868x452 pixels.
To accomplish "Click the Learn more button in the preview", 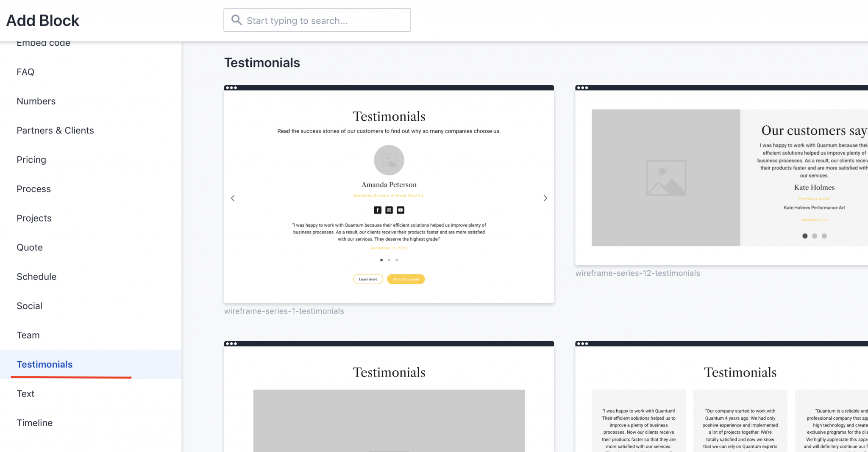I will (x=368, y=279).
